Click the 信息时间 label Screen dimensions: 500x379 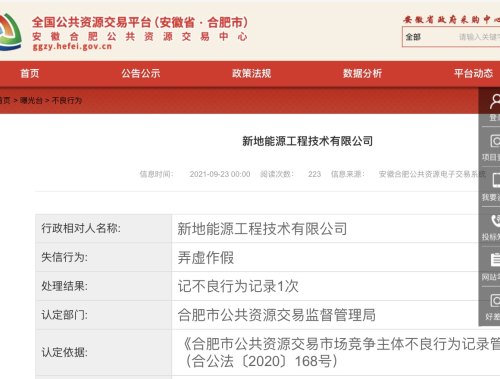coord(157,174)
